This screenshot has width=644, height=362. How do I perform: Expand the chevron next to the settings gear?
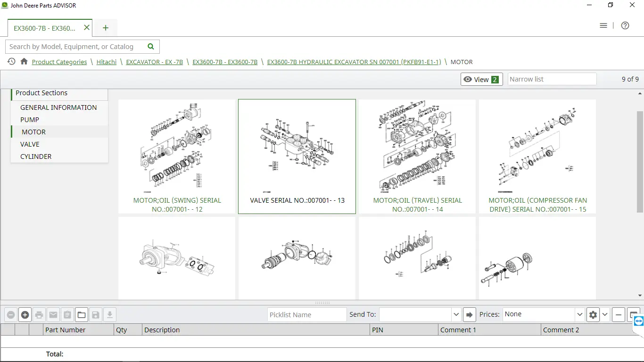[605, 314]
